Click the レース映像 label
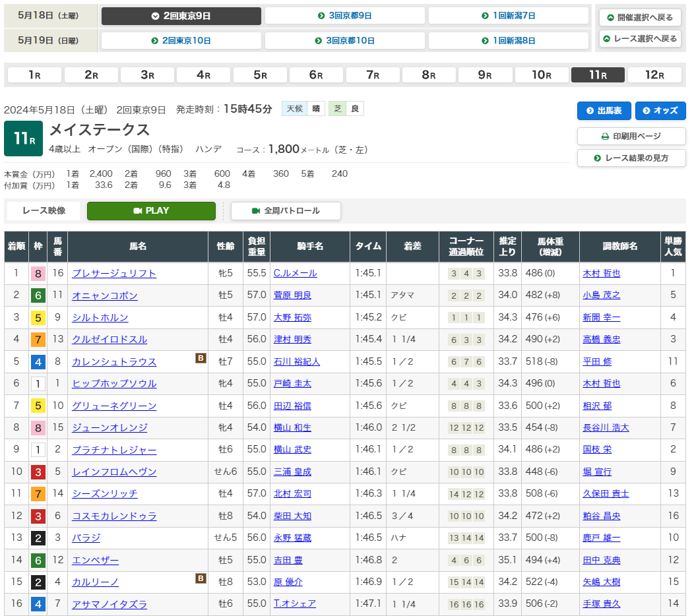Viewport: 694px width, 616px height. coord(44,211)
